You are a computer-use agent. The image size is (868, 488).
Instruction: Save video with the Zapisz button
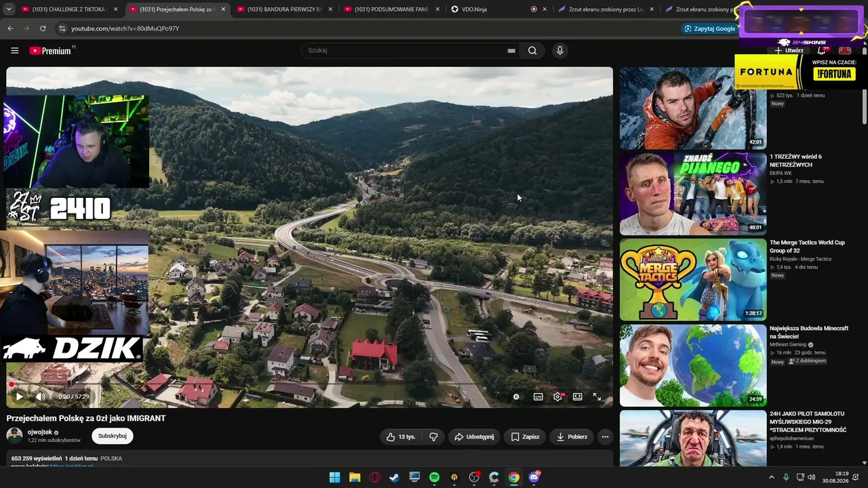525,436
